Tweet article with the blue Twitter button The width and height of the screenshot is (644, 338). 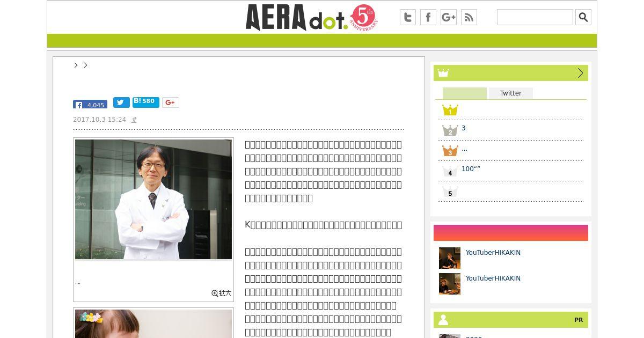pyautogui.click(x=121, y=102)
